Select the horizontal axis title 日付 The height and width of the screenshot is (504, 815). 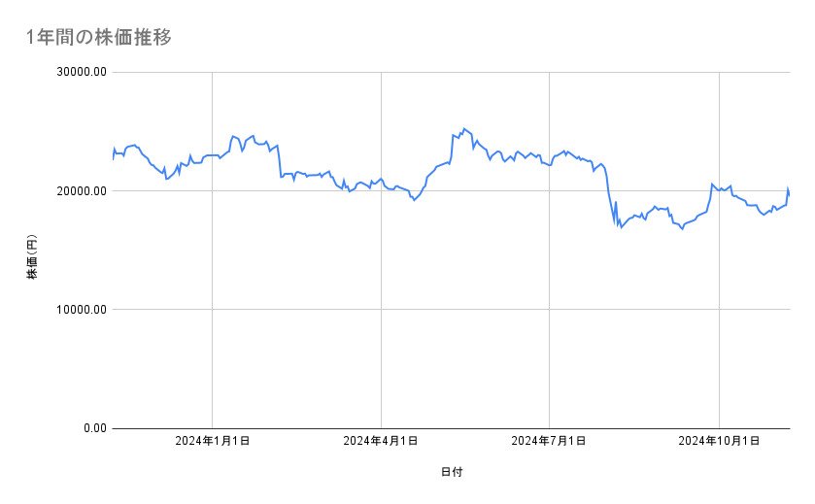(451, 473)
